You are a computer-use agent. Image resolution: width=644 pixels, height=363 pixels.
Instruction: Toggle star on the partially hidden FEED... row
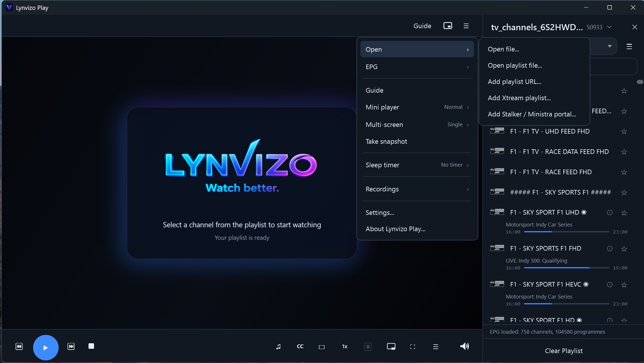click(x=624, y=111)
